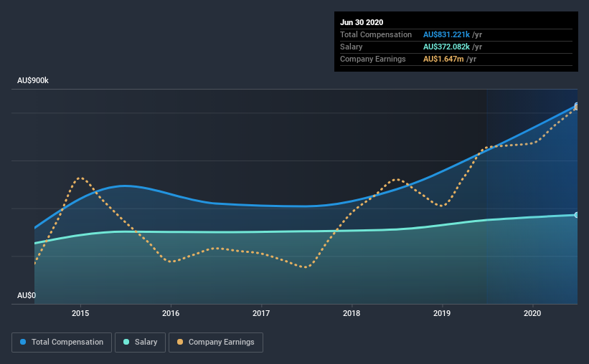Click the 2018 x-axis label
589x364 pixels.
click(352, 313)
